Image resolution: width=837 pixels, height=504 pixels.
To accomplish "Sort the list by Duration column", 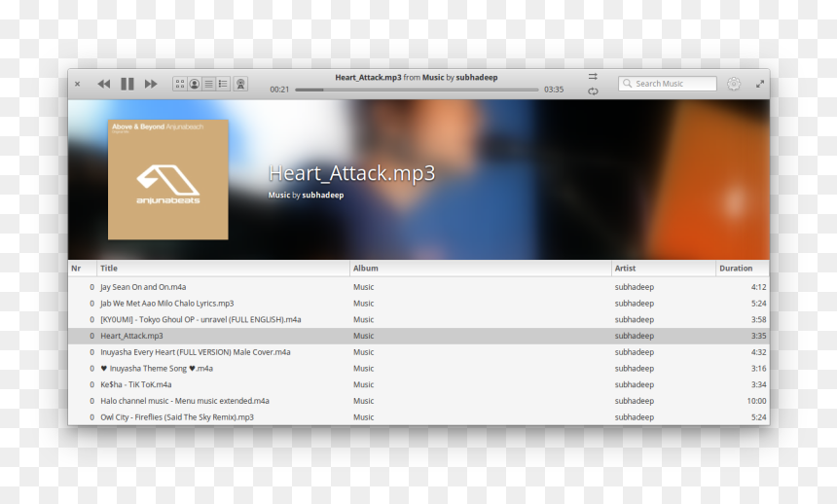I will coord(743,268).
